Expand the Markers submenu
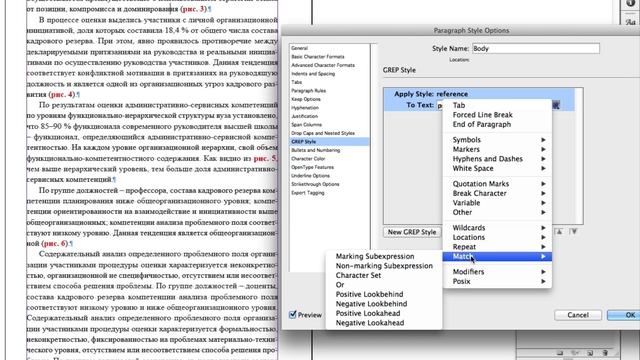 tap(497, 149)
